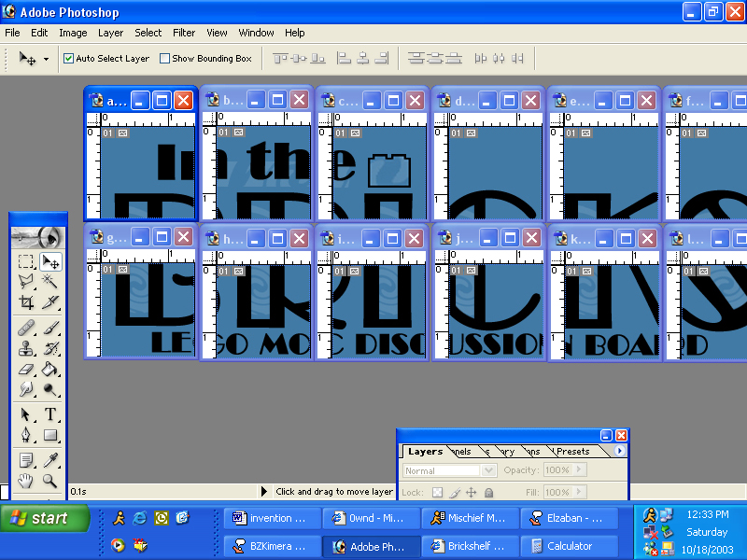Switch to the Presets tab
Screen dimensions: 747x560
coord(572,451)
